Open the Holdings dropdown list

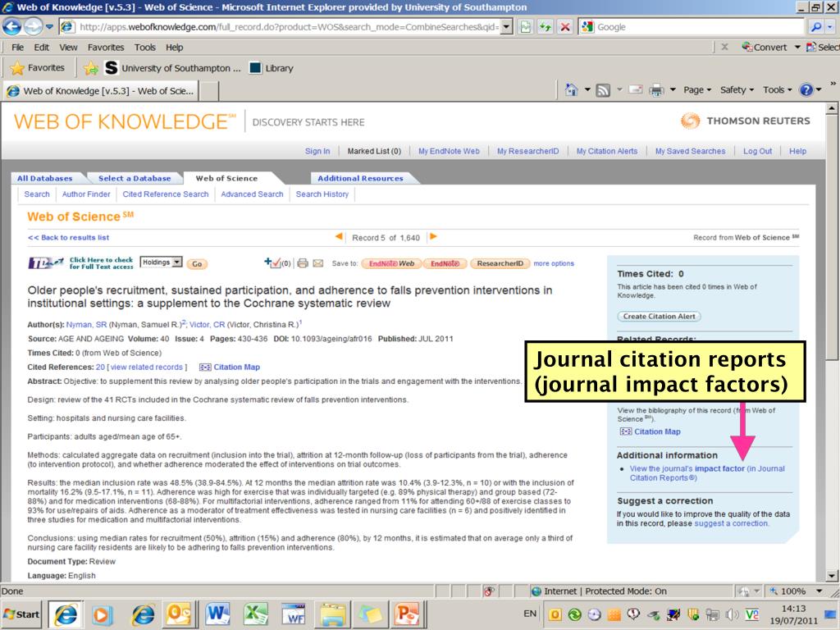pyautogui.click(x=161, y=262)
